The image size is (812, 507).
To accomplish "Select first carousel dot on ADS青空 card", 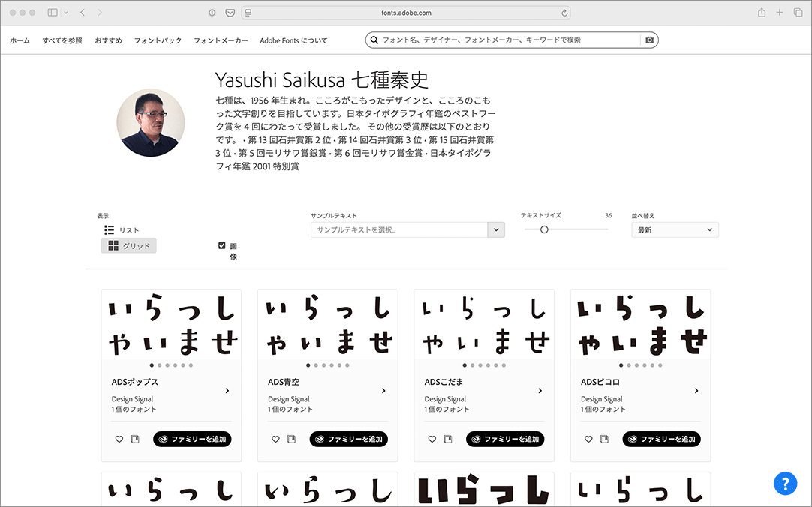I will (308, 365).
